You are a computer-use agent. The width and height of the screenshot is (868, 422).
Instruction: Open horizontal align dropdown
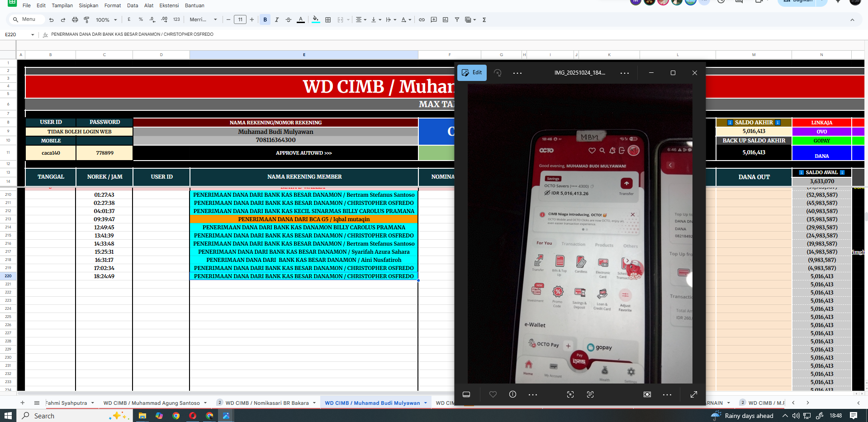click(360, 19)
